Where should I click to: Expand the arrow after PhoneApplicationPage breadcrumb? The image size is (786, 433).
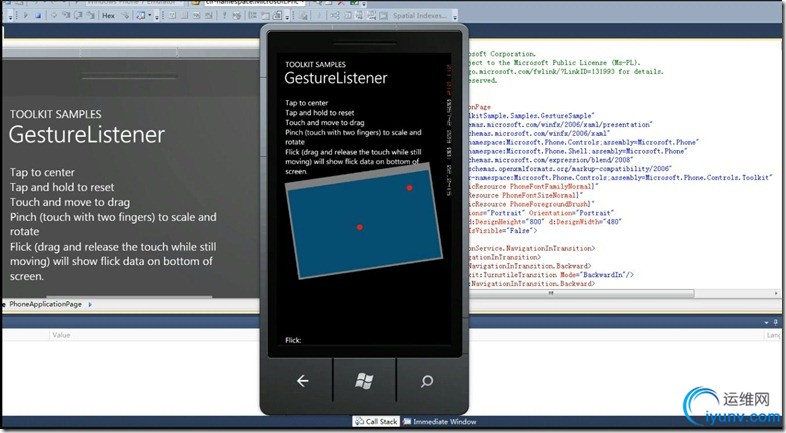pos(90,304)
